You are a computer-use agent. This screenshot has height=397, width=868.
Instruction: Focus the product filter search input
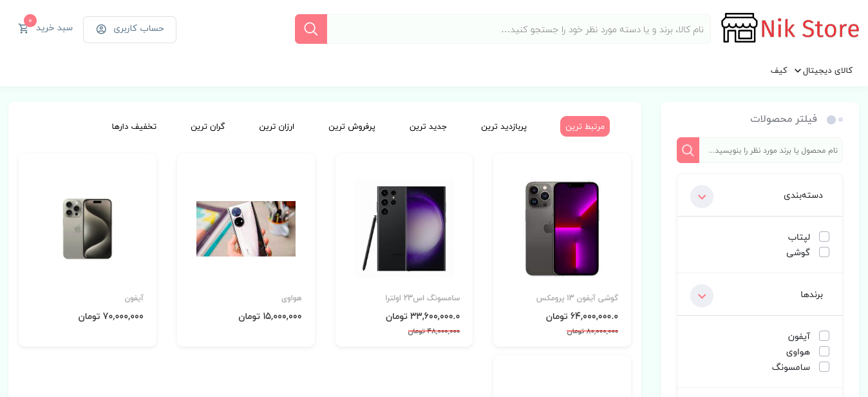[x=771, y=150]
